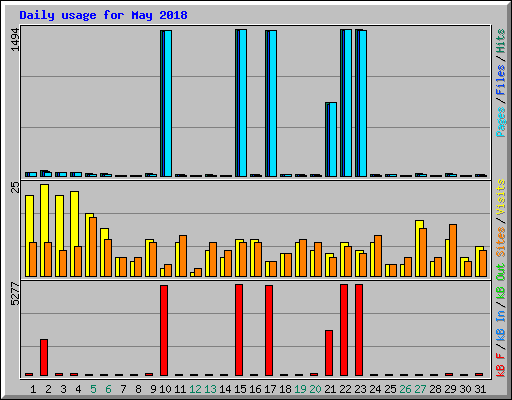The image size is (512, 400).
Task: Click the red kB bar for day 23
Action: [359, 330]
